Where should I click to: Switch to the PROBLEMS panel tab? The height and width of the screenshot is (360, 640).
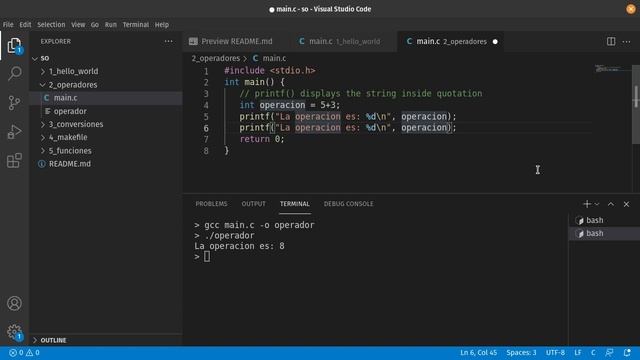[x=211, y=204]
